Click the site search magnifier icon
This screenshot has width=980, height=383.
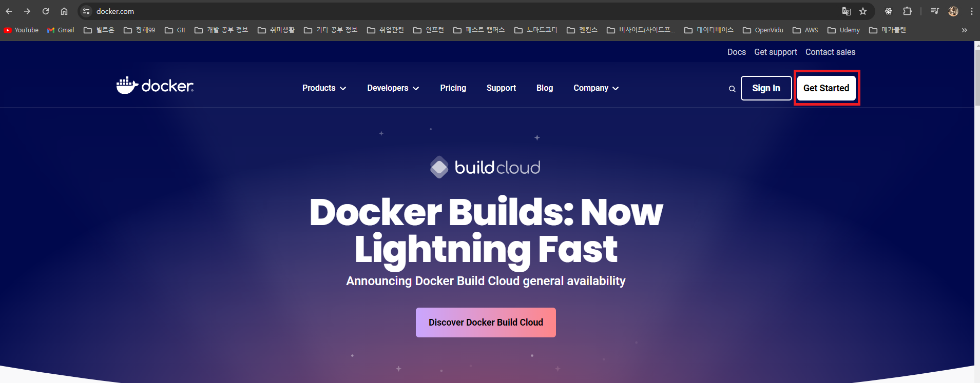732,89
